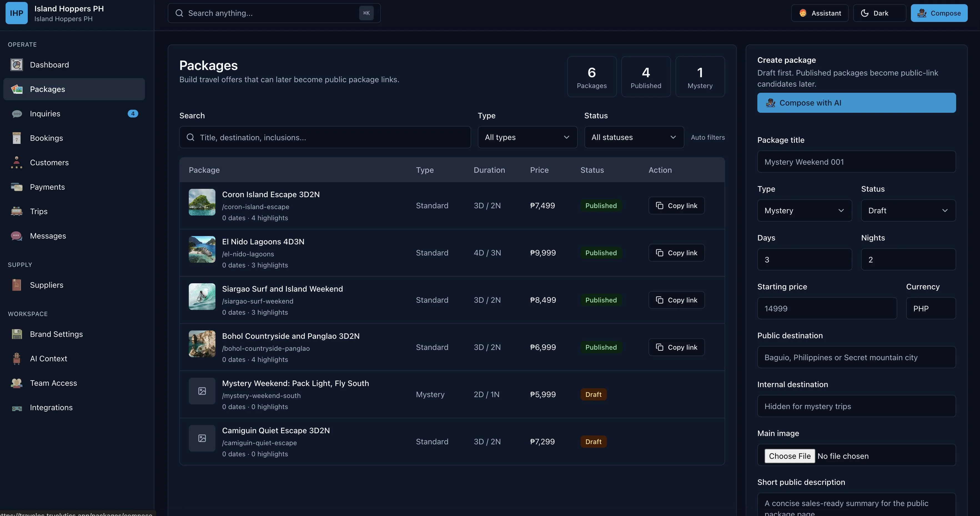This screenshot has width=980, height=516.
Task: Click placeholder image icon for Camiguin Quiet Escape
Action: [x=202, y=438]
